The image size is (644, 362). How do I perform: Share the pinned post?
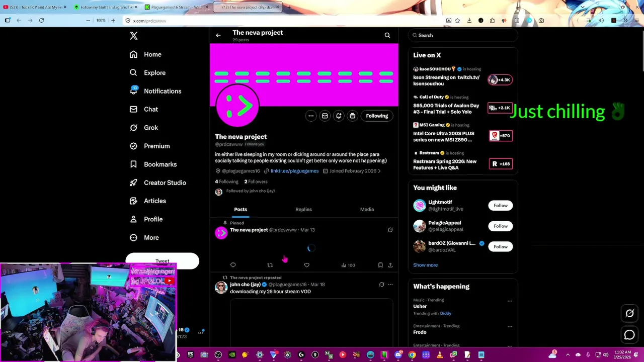click(390, 265)
